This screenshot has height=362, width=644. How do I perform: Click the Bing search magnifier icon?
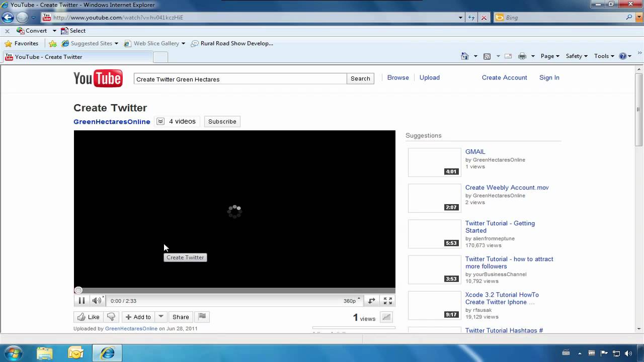629,18
